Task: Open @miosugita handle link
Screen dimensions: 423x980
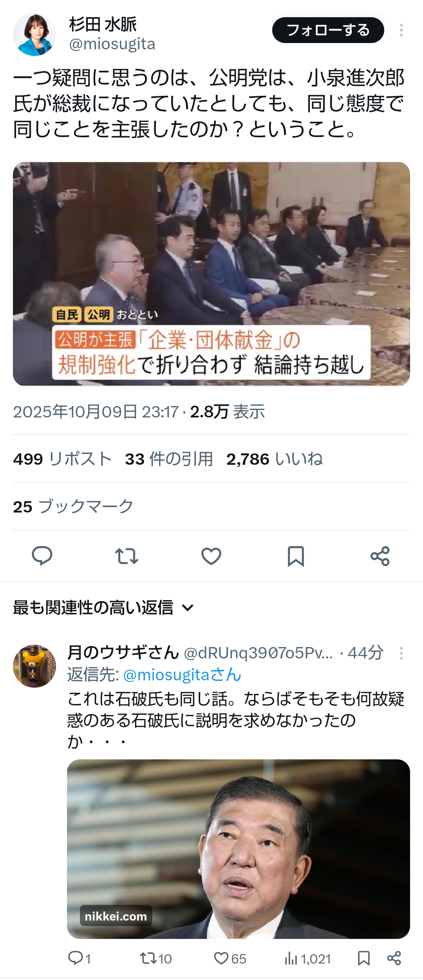Action: [x=112, y=44]
